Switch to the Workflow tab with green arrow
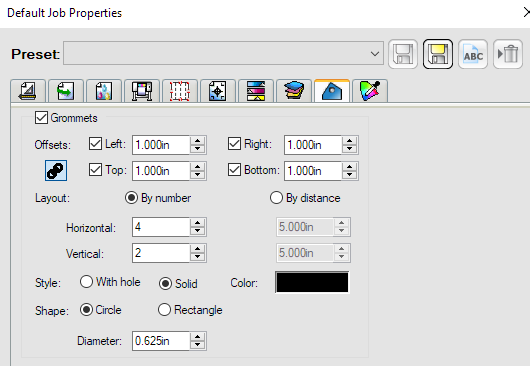 pos(66,91)
